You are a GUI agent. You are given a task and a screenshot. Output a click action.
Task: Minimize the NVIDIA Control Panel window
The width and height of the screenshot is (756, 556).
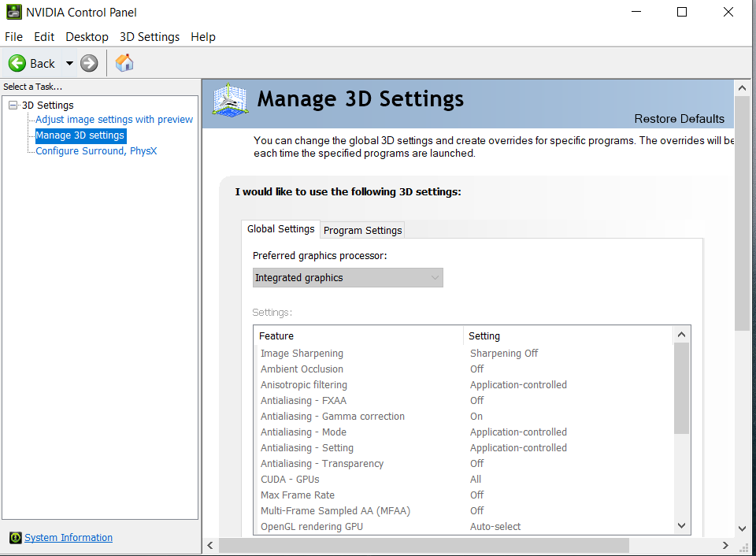pos(636,12)
